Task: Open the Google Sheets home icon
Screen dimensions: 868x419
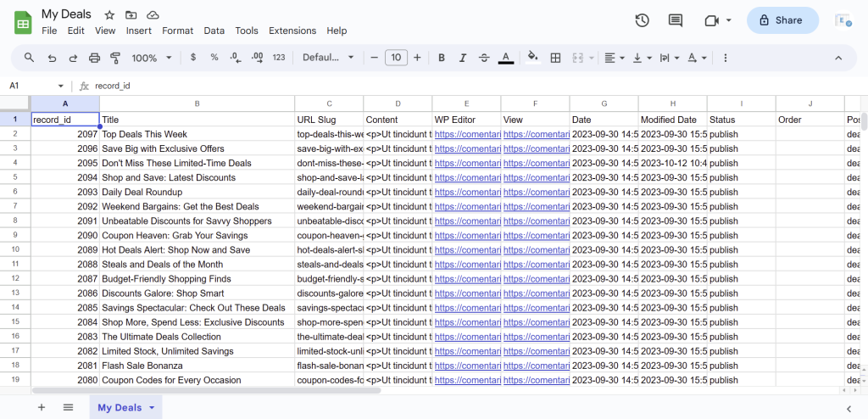Action: coord(23,23)
